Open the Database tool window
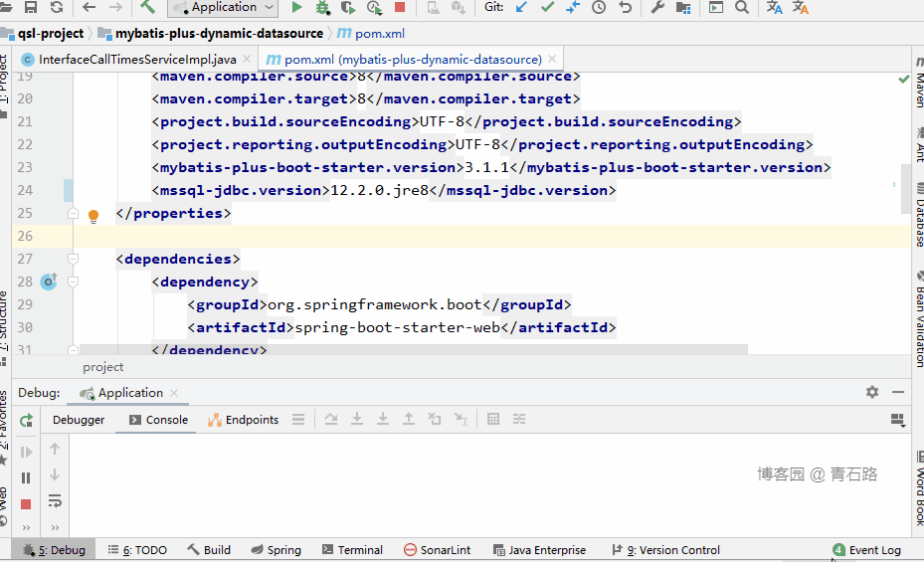924x562 pixels. 919,216
